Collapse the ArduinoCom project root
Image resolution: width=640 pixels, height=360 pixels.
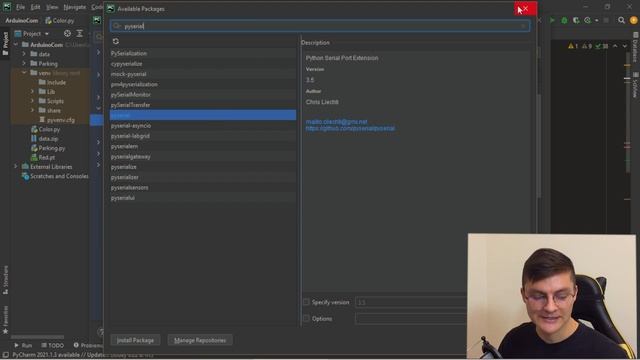[x=16, y=44]
